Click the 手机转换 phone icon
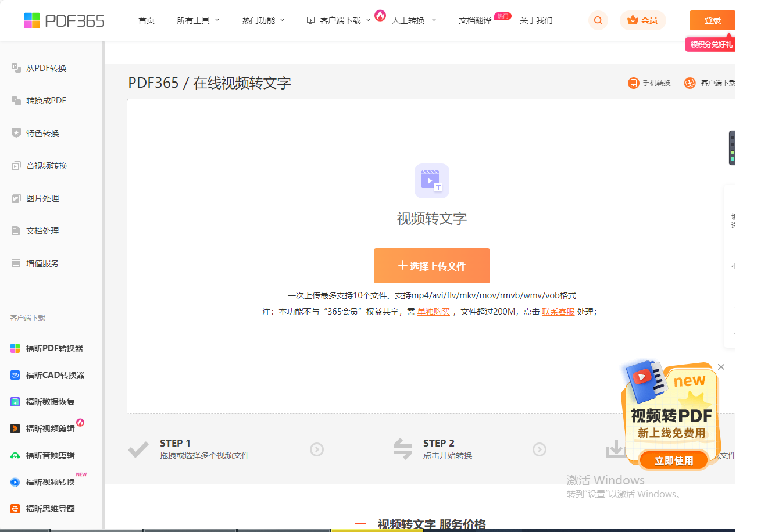The height and width of the screenshot is (532, 768). click(633, 83)
